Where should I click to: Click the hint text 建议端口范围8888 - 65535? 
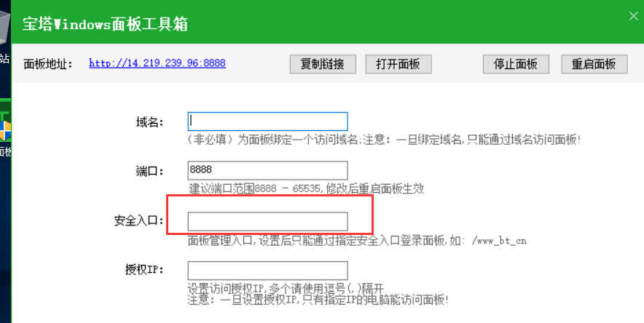click(306, 189)
